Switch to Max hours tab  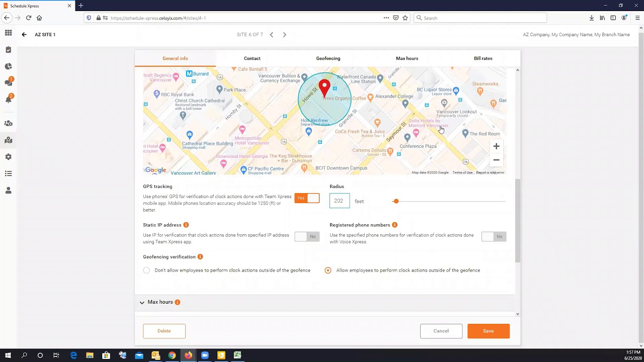tap(407, 58)
